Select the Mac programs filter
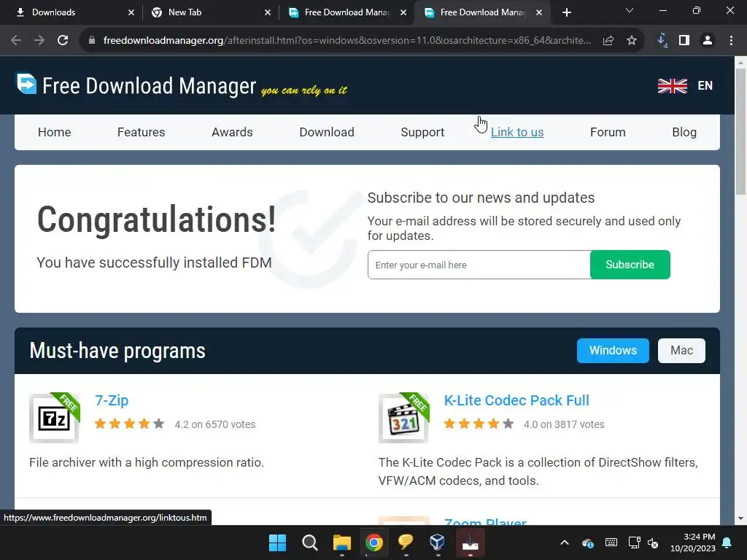Viewport: 747px width, 560px height. pos(681,351)
